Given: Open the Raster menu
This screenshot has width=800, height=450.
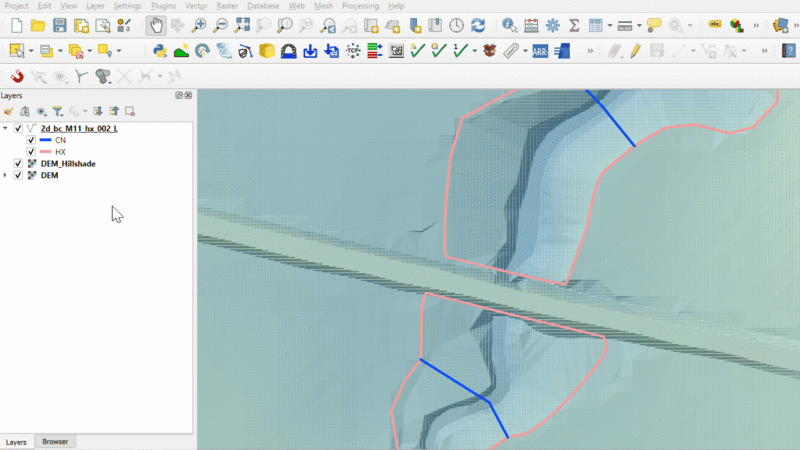Looking at the screenshot, I should pyautogui.click(x=225, y=6).
